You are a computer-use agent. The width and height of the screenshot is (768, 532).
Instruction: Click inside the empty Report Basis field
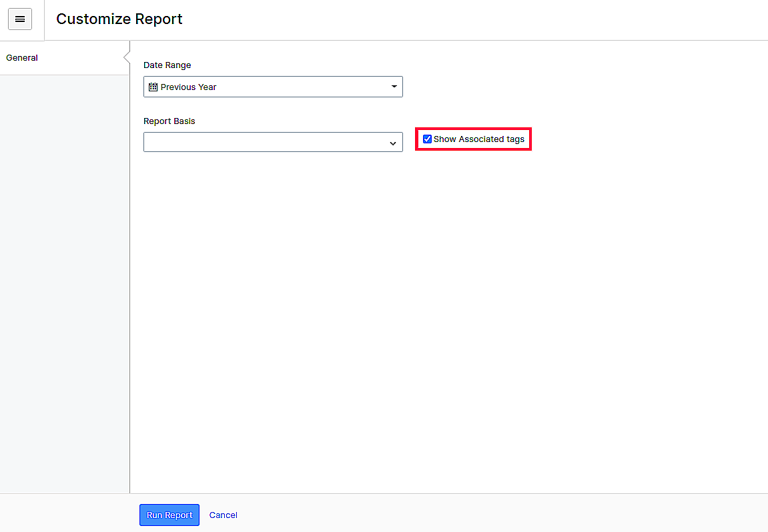click(x=267, y=142)
